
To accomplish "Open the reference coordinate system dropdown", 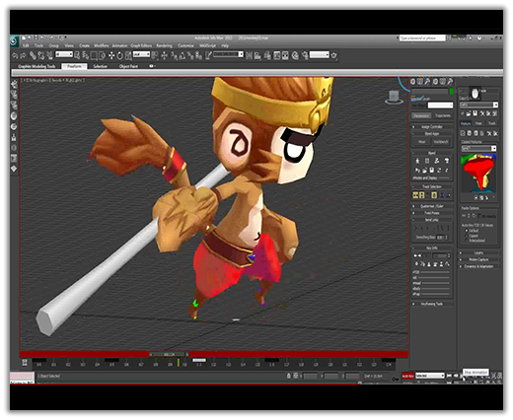I will (141, 54).
